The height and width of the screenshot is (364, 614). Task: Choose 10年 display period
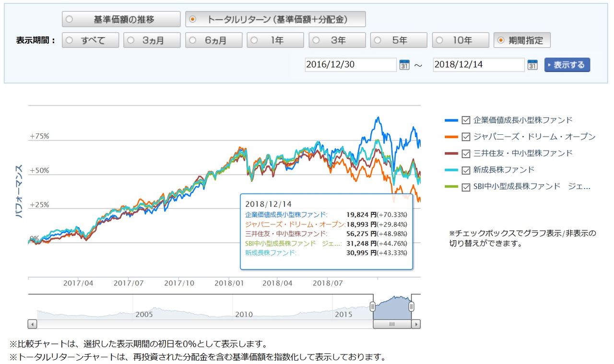point(460,40)
